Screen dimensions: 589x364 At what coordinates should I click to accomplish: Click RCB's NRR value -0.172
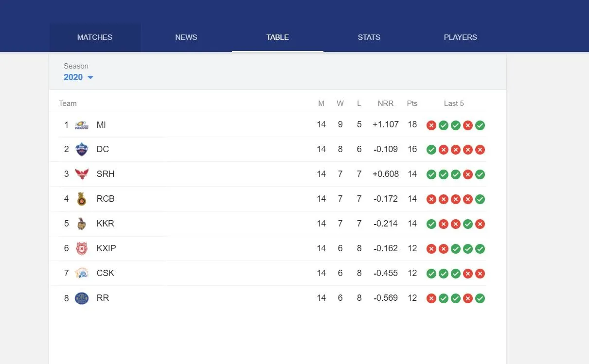click(x=386, y=199)
